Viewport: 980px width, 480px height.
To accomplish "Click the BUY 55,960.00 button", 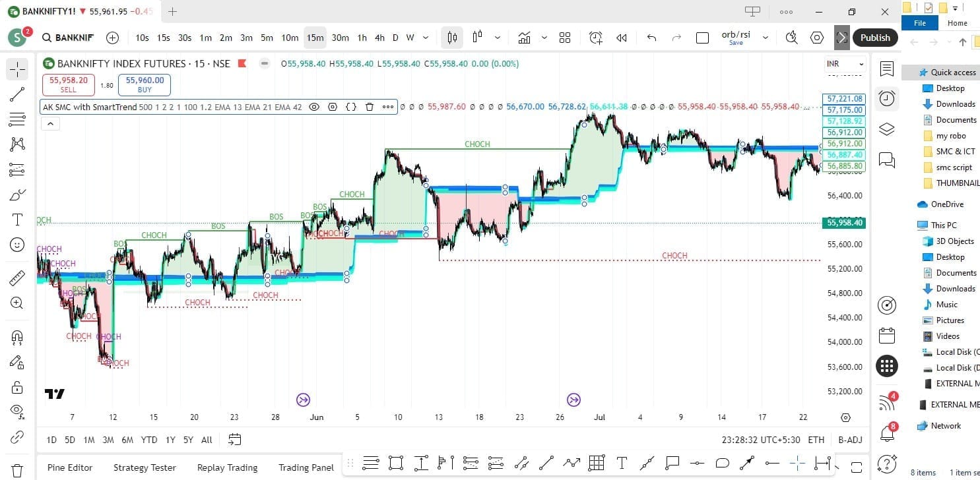I will (145, 84).
